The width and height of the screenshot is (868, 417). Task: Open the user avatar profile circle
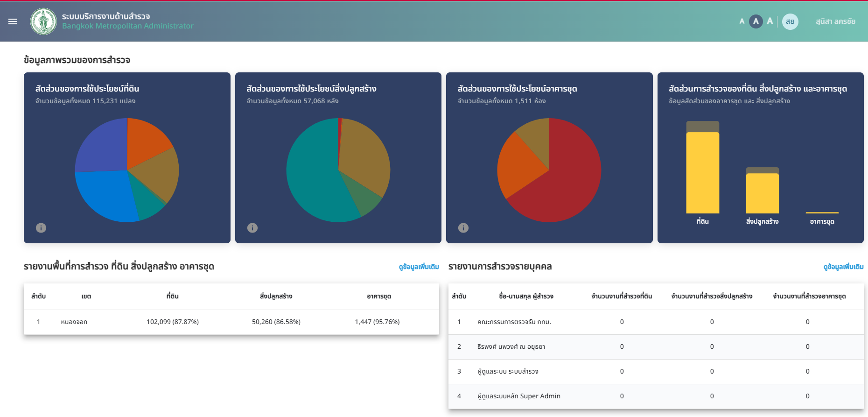click(x=790, y=21)
